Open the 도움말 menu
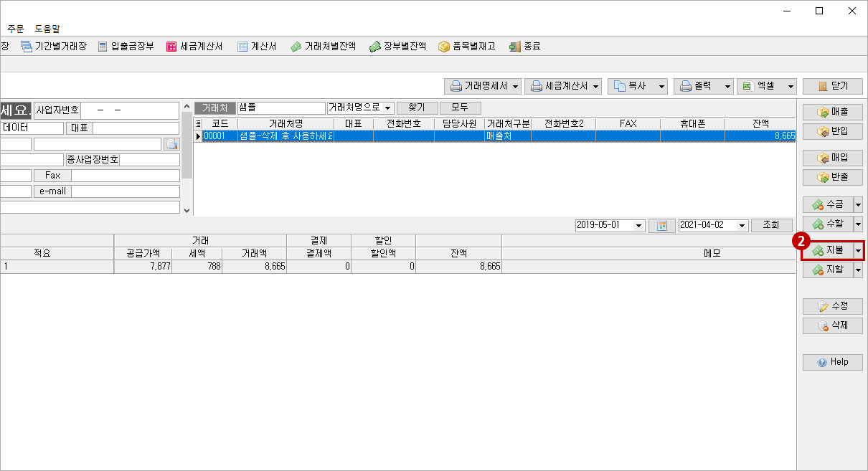 (x=47, y=29)
